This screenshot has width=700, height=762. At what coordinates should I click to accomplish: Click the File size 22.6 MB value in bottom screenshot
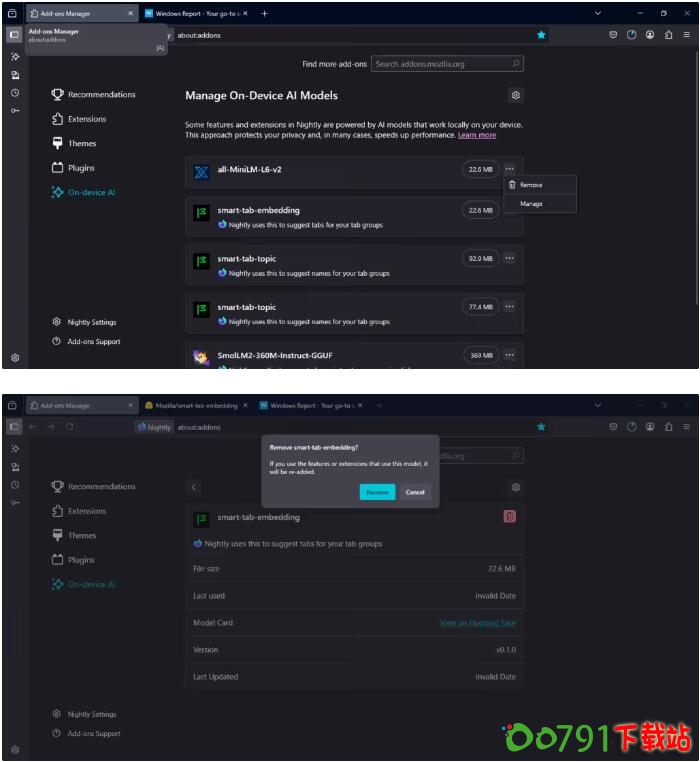coord(502,569)
